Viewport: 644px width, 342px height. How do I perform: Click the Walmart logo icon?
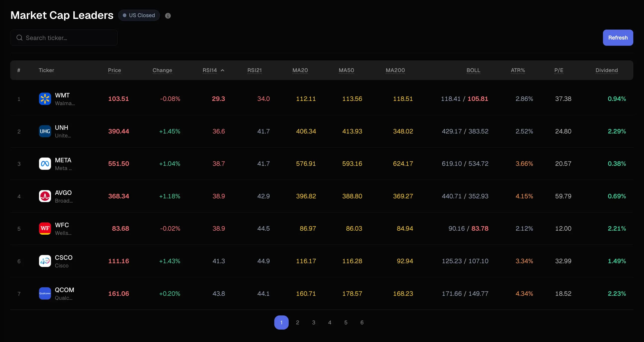click(x=45, y=99)
